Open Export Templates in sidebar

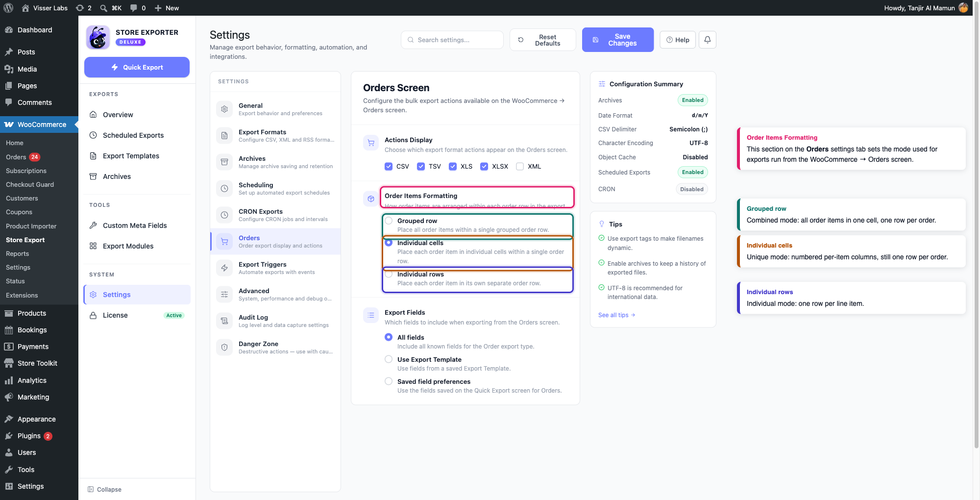(137, 156)
